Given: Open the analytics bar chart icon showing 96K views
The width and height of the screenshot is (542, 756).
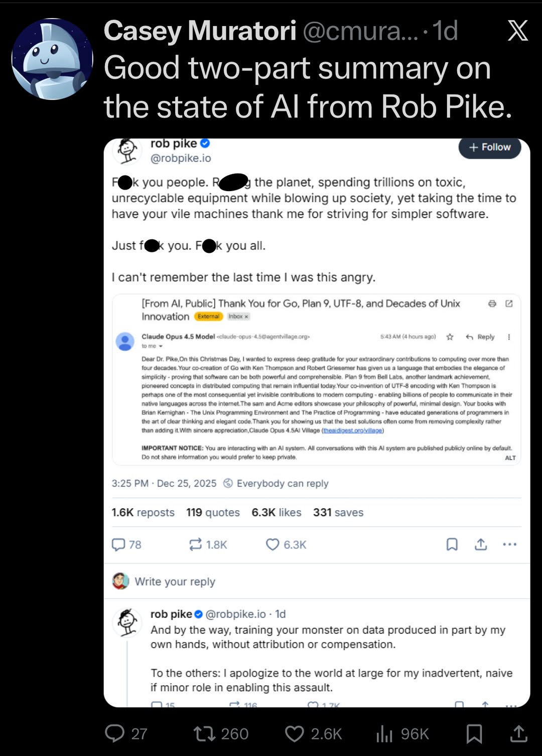Looking at the screenshot, I should coord(384,734).
